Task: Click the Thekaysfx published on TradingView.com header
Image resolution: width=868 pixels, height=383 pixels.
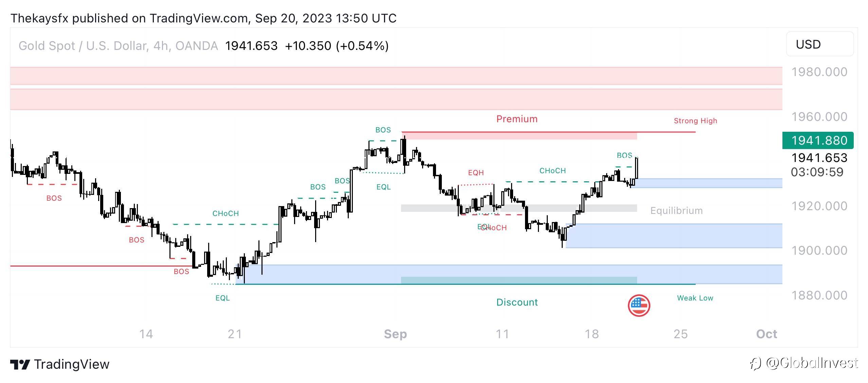Action: 203,18
